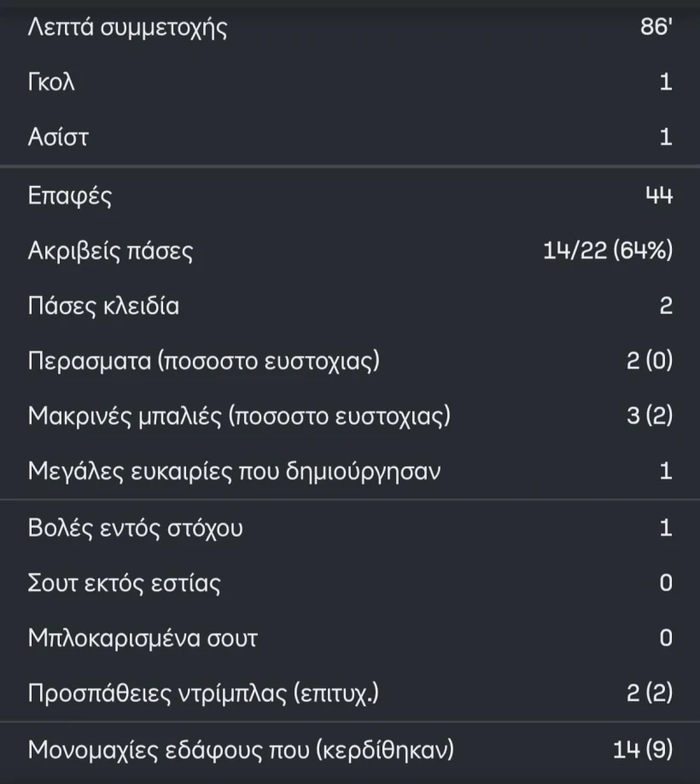This screenshot has width=700, height=784.
Task: Select the 'Γκολ' stat row label
Action: [x=51, y=83]
